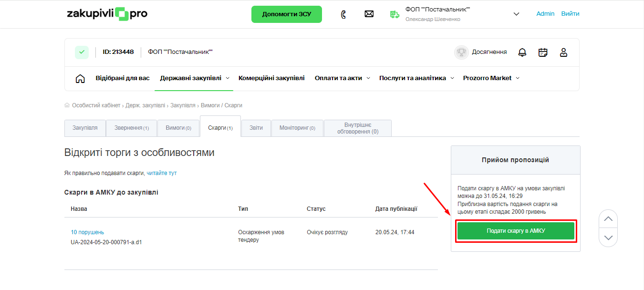Click the user profile icon
The width and height of the screenshot is (644, 290).
click(x=563, y=52)
